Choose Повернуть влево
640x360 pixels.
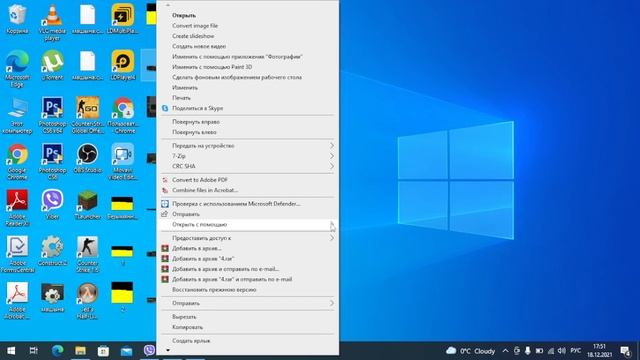click(248, 132)
